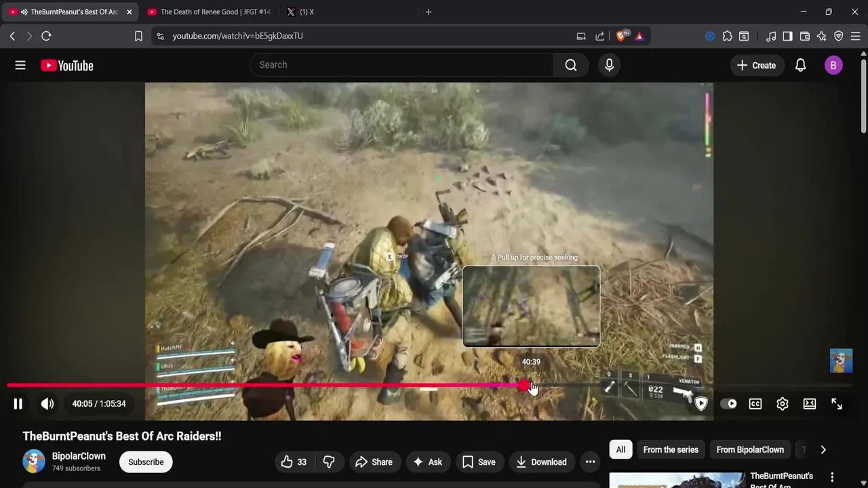
Task: Subscribe to BipolarClown
Action: 146,462
